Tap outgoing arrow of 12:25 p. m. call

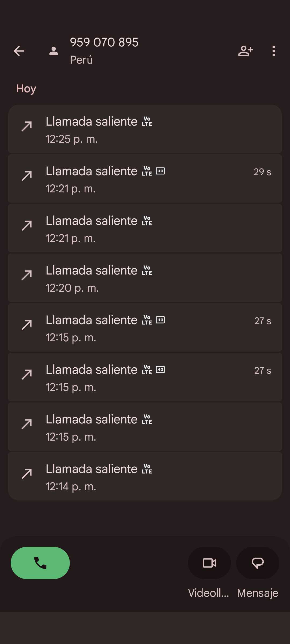(x=27, y=126)
